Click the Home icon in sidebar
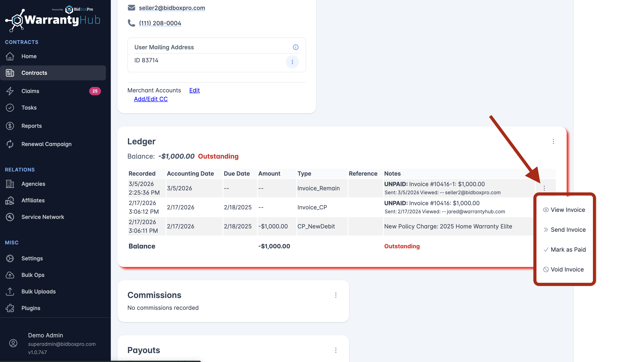 pyautogui.click(x=10, y=56)
